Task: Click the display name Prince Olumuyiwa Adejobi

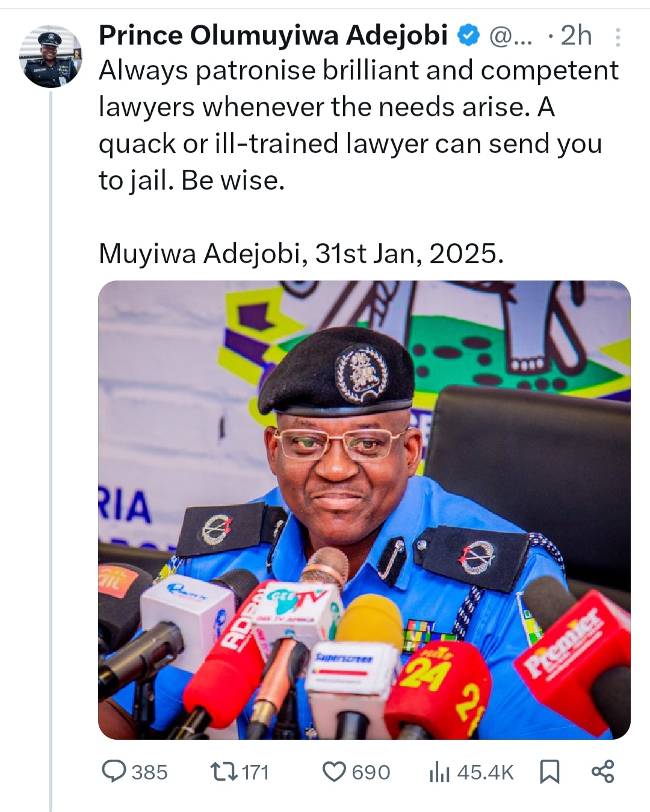Action: click(273, 36)
